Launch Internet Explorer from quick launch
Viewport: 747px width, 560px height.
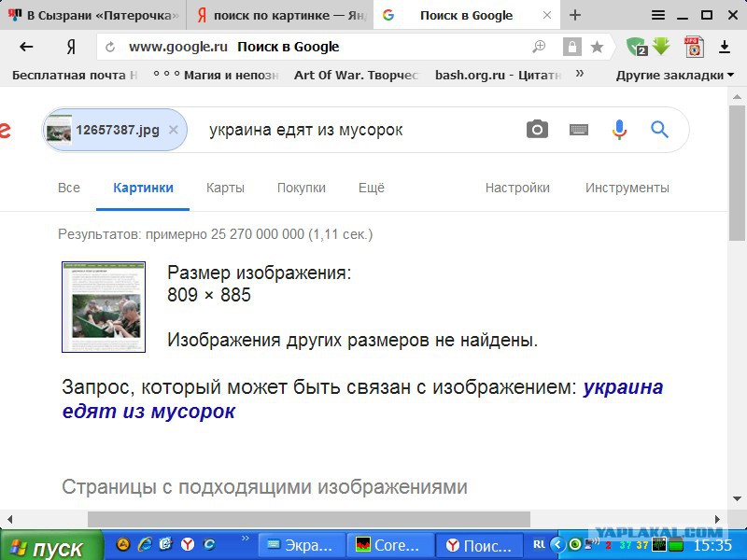pyautogui.click(x=145, y=544)
